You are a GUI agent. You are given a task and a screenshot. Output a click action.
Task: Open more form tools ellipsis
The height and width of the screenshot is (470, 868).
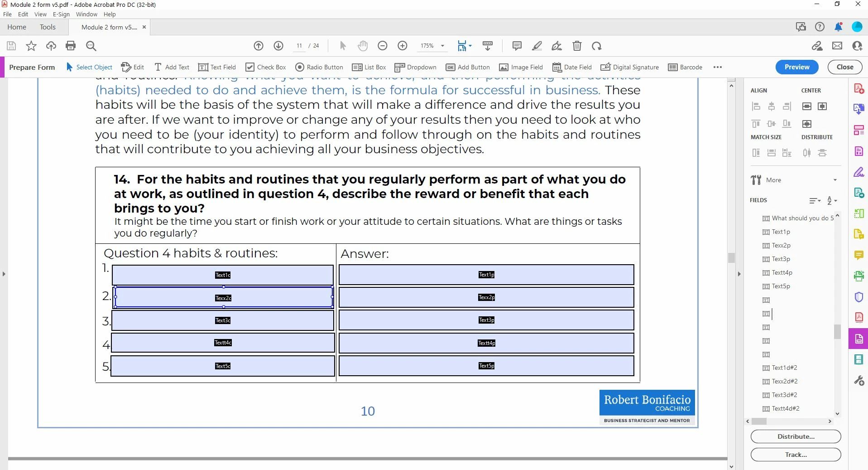click(x=717, y=67)
